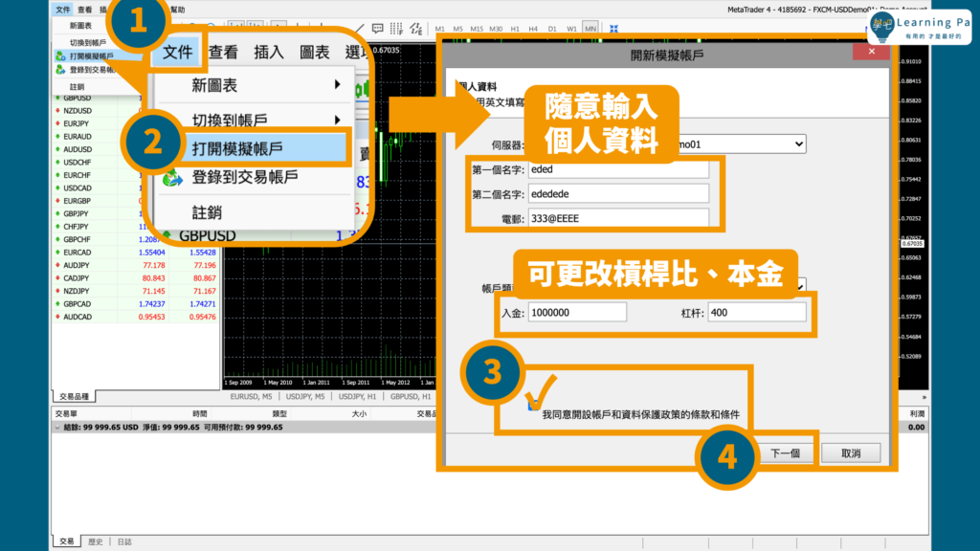The width and height of the screenshot is (980, 551).
Task: Click the » chart tabs scroll arrow
Action: [924, 397]
